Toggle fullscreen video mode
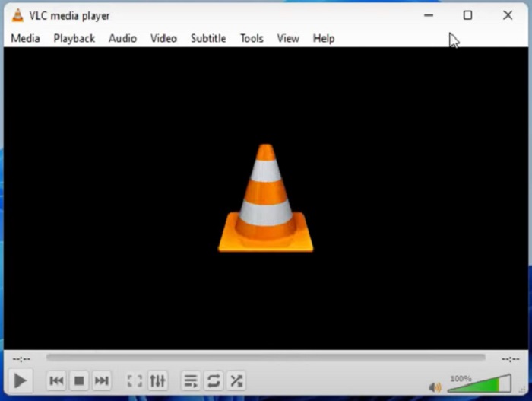 135,380
